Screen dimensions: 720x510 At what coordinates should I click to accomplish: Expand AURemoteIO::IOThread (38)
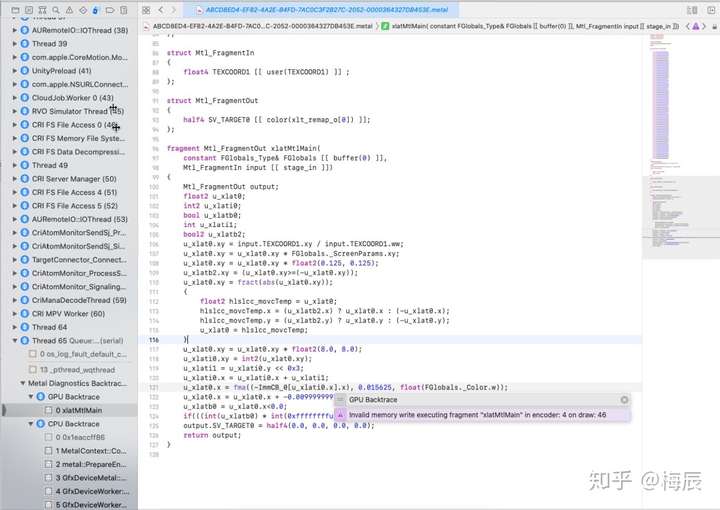(15, 30)
